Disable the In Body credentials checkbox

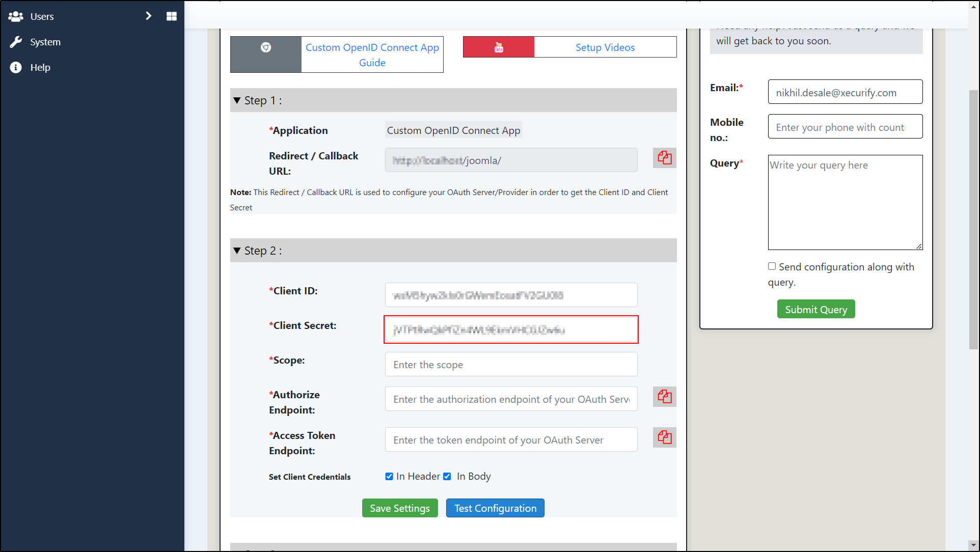[447, 476]
